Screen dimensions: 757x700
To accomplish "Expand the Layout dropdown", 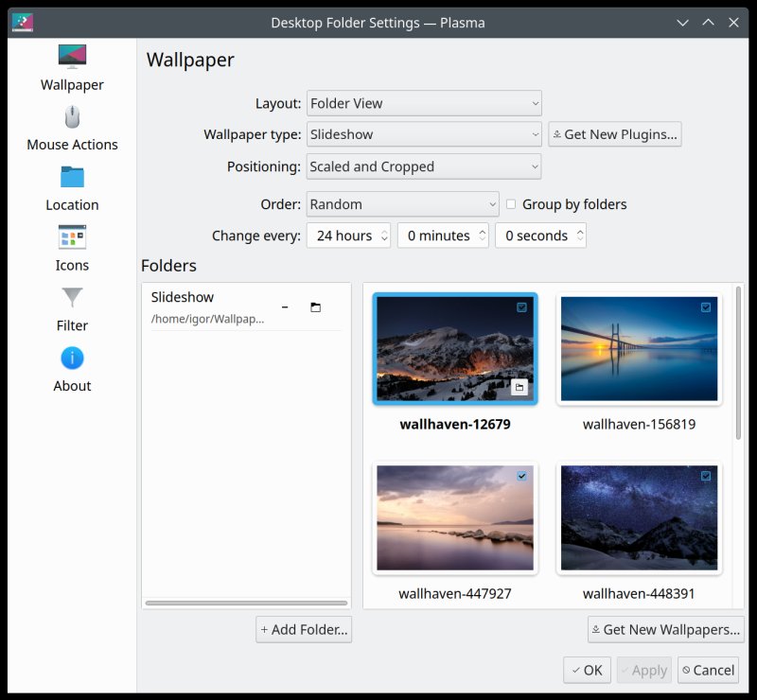I will point(423,103).
